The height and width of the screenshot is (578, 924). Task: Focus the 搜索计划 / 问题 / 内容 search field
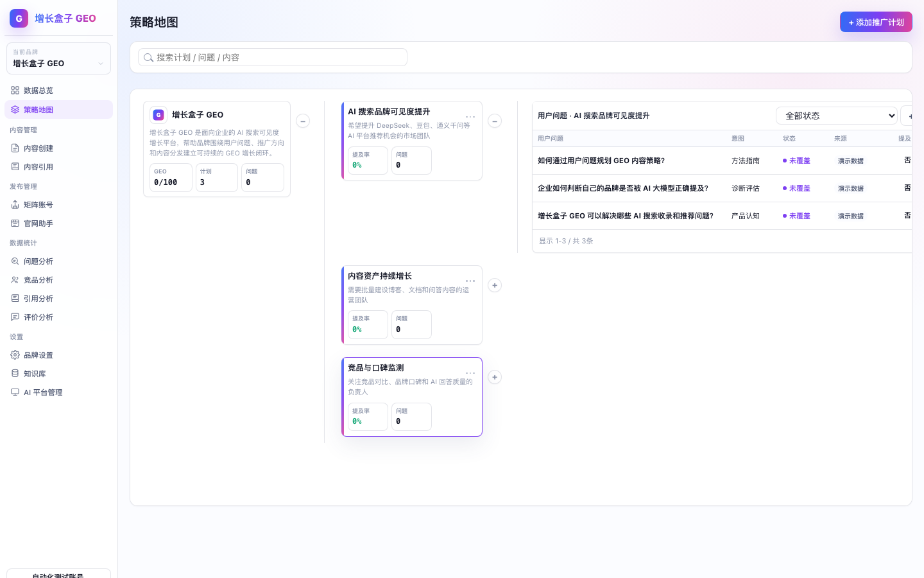tap(273, 57)
